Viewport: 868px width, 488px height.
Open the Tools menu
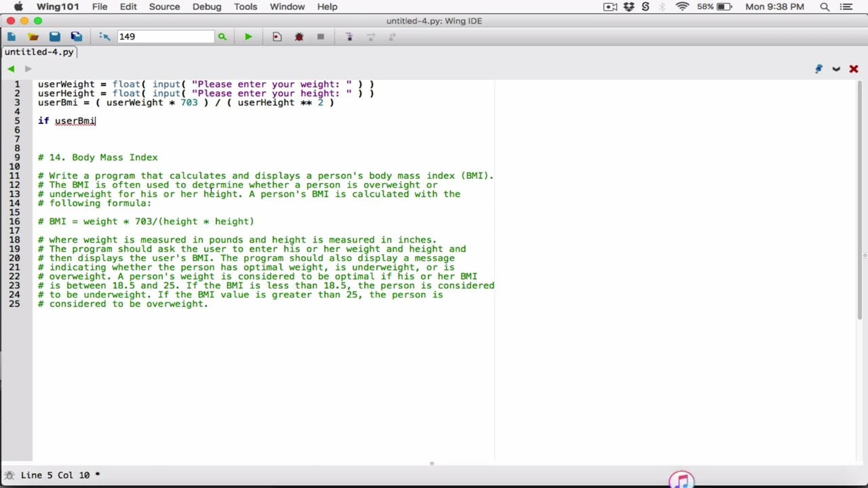click(x=245, y=7)
